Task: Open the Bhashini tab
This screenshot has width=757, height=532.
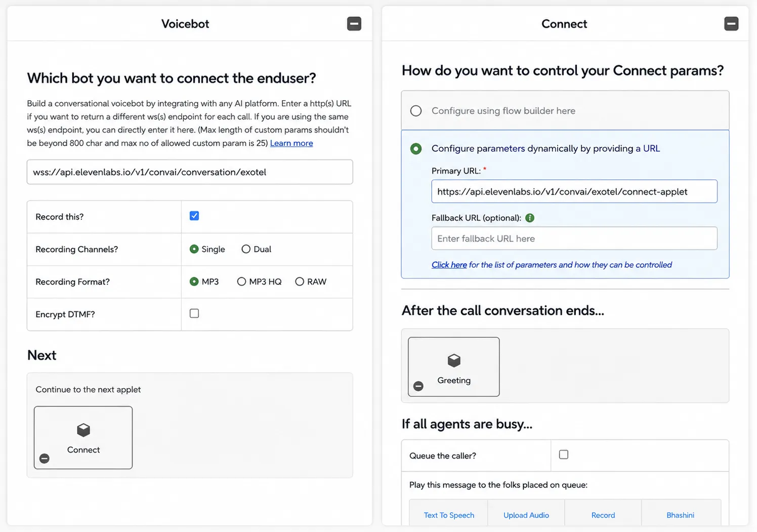Action: [x=681, y=515]
